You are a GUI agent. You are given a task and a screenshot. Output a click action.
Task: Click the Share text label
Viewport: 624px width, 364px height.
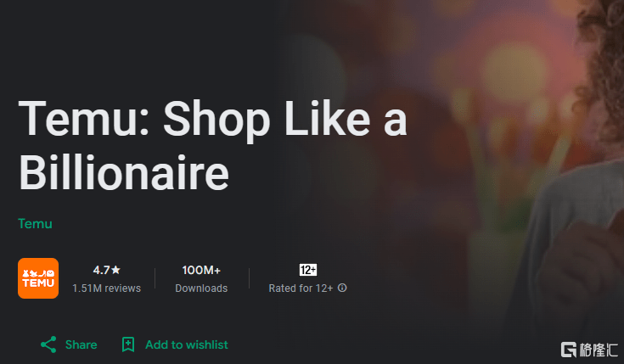[x=82, y=344]
